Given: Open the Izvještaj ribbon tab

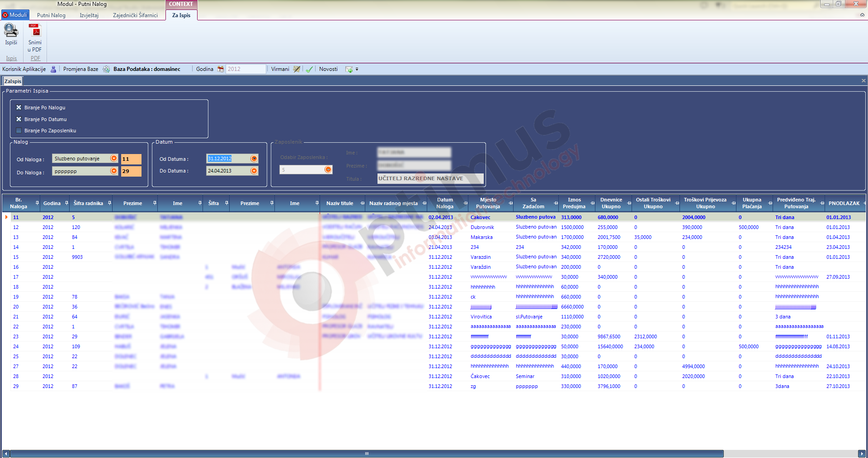Looking at the screenshot, I should pyautogui.click(x=89, y=15).
